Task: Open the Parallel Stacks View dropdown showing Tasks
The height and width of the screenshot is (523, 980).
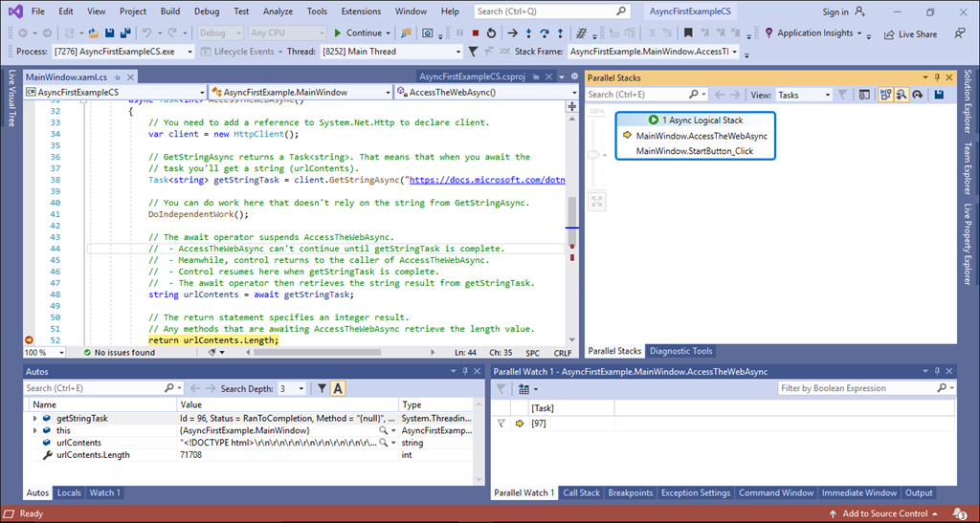Action: [803, 95]
